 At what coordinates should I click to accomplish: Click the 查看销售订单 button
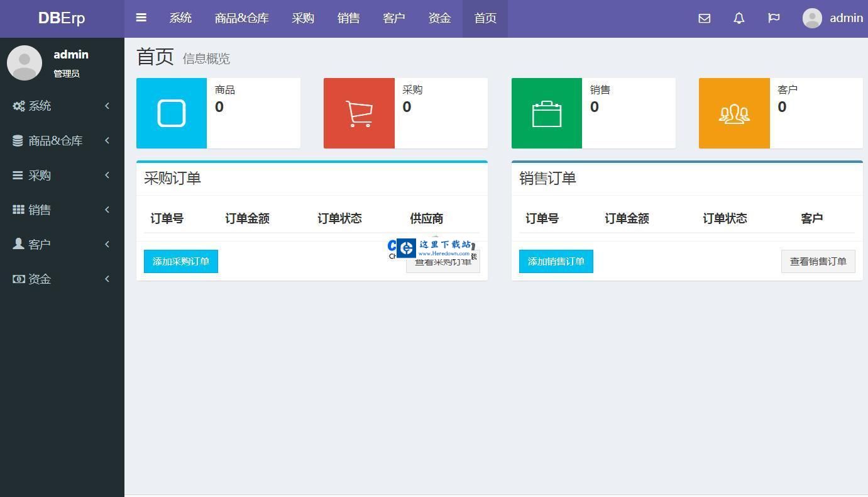818,261
